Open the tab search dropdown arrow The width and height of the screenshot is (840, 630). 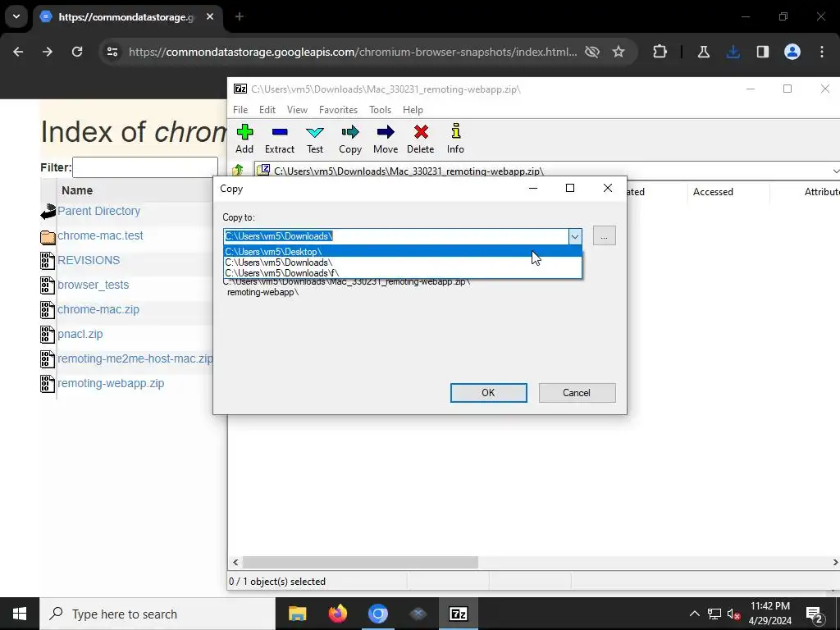(16, 16)
